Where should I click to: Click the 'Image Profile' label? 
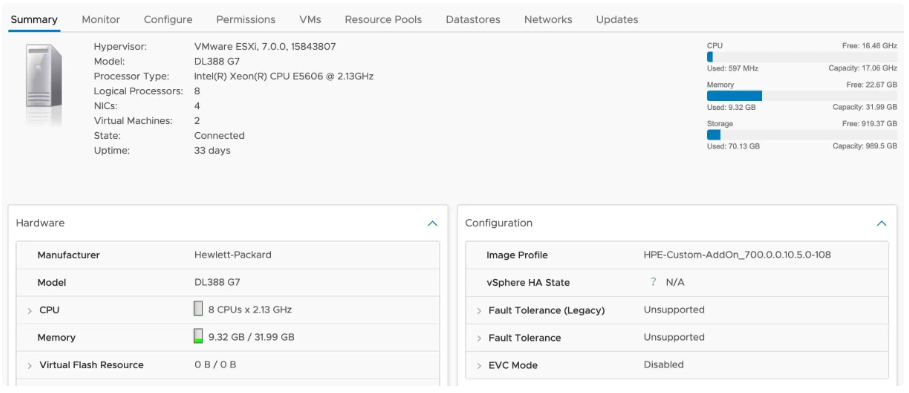pyautogui.click(x=517, y=255)
